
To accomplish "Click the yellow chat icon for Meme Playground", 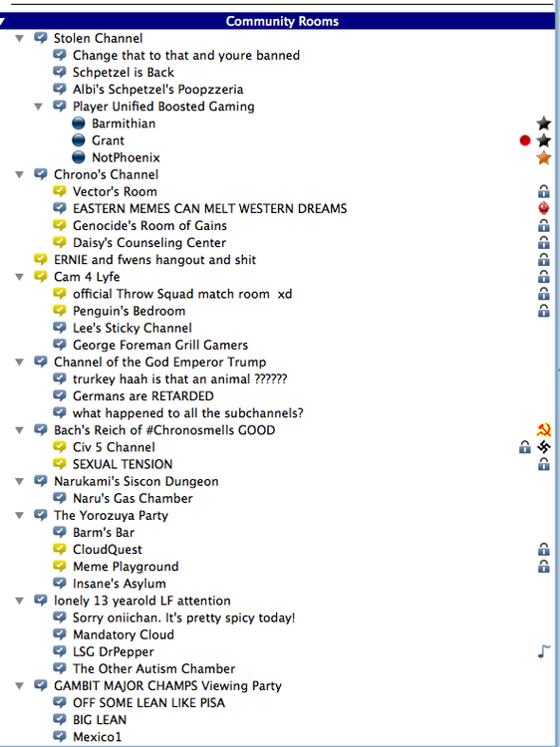I will [x=60, y=566].
